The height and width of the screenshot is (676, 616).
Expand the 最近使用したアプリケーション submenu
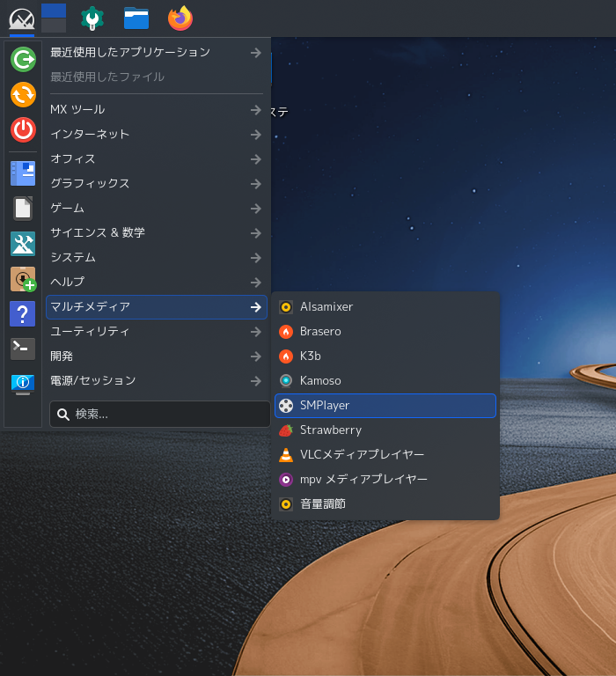coord(156,53)
